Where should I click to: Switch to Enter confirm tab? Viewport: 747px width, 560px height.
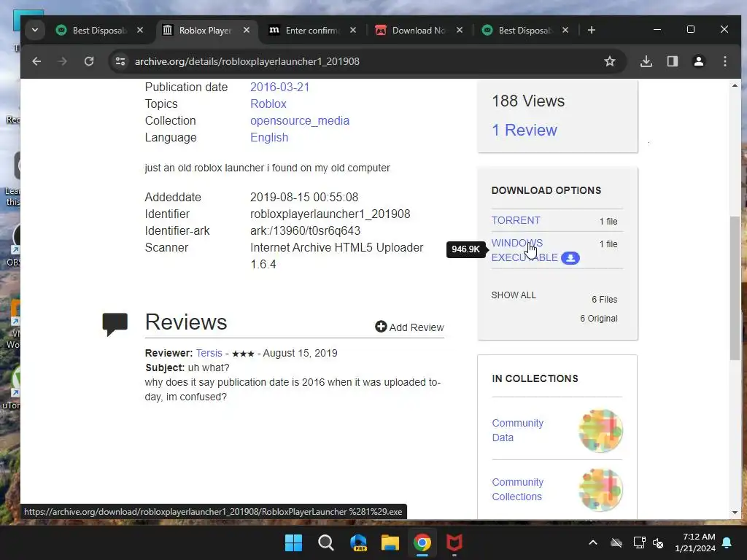(x=312, y=30)
